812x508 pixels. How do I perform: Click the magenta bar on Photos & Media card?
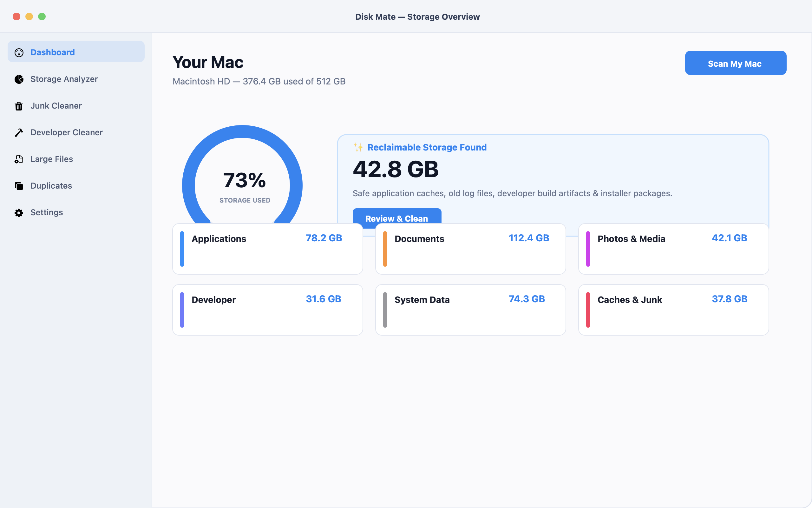pyautogui.click(x=588, y=249)
